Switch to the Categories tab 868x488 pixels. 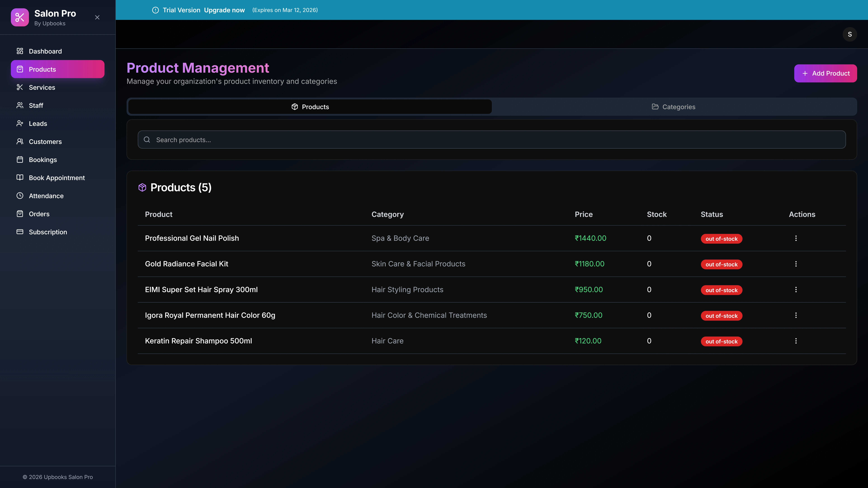[x=674, y=107]
